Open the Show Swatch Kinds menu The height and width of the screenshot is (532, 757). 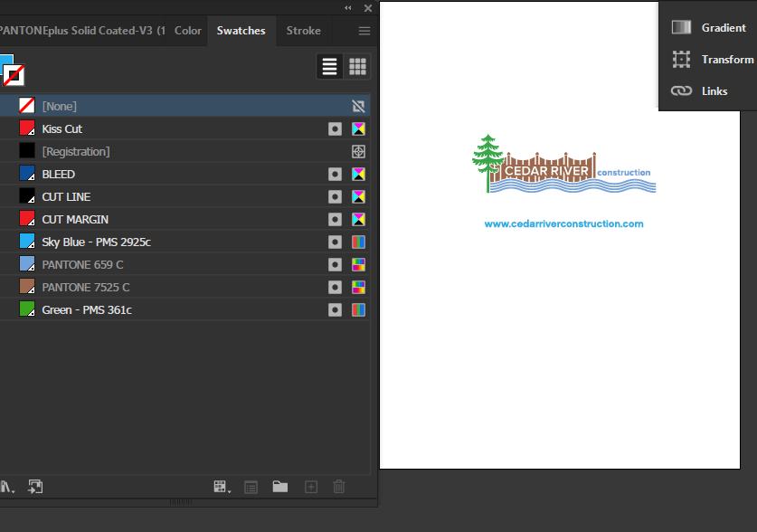pos(222,487)
